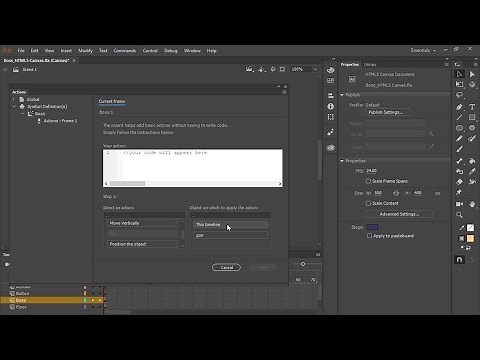The height and width of the screenshot is (360, 480).
Task: Open the Commands menu
Action: (x=125, y=51)
